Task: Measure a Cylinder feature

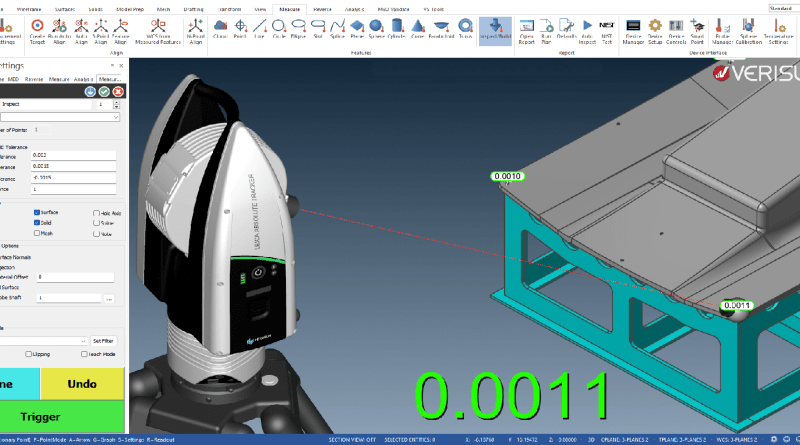Action: (396, 29)
